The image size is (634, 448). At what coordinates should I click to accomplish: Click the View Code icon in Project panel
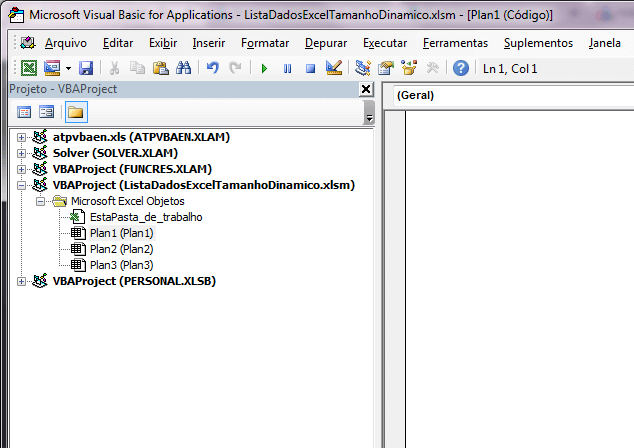click(x=24, y=112)
